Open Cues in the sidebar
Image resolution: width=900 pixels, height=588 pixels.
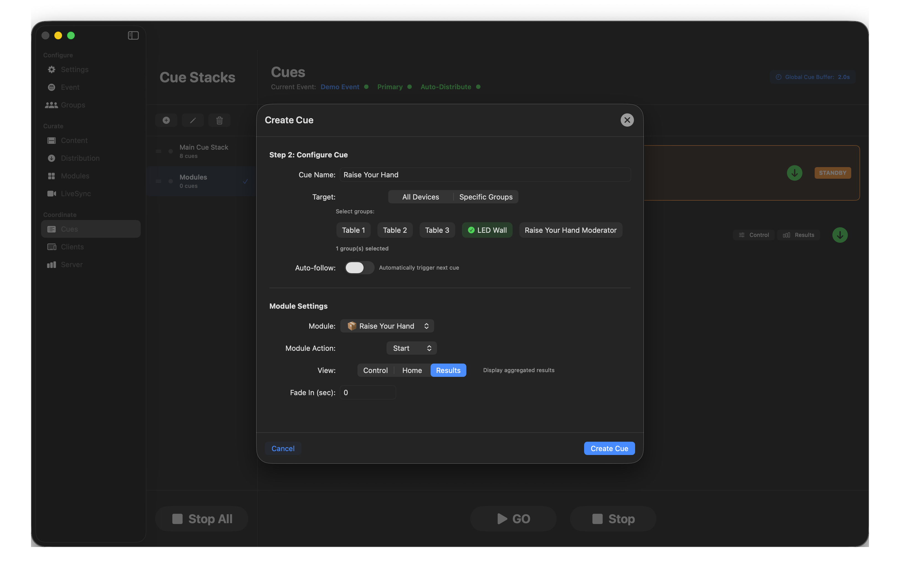click(x=91, y=229)
